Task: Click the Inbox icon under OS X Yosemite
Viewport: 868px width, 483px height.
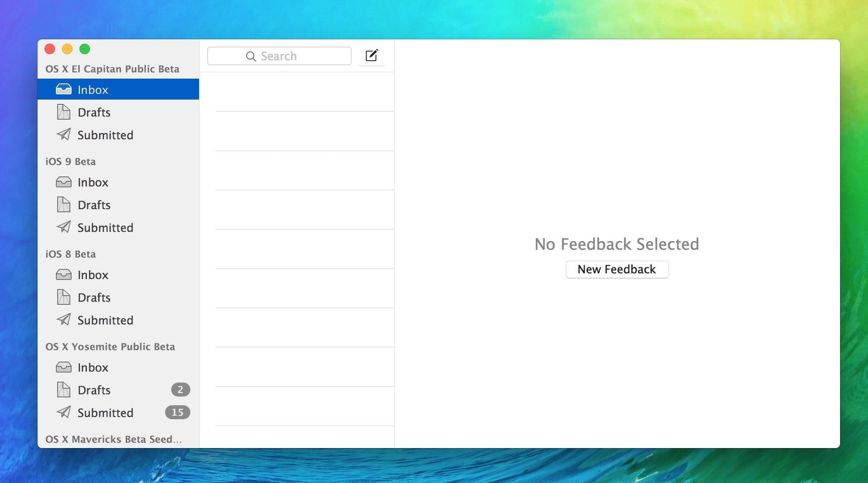Action: click(x=64, y=366)
